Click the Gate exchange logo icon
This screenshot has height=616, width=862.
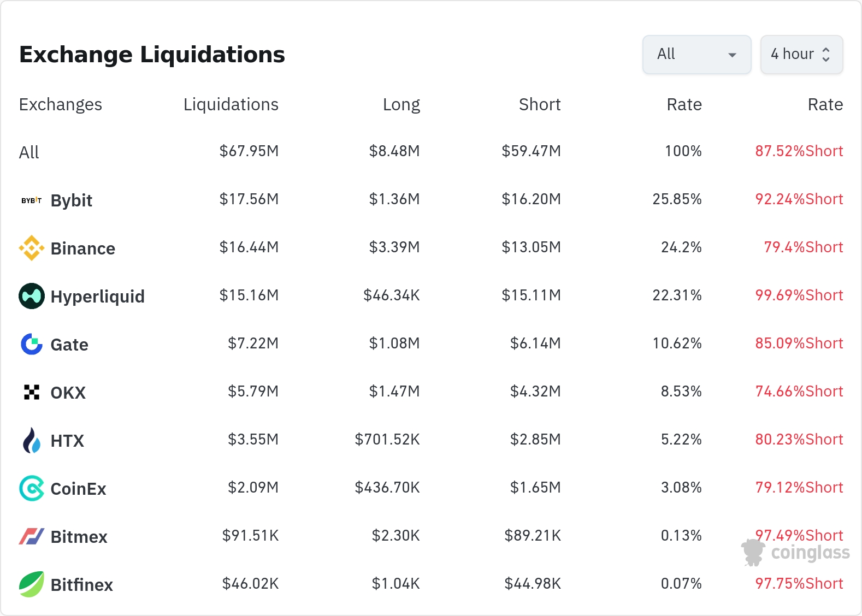tap(31, 344)
